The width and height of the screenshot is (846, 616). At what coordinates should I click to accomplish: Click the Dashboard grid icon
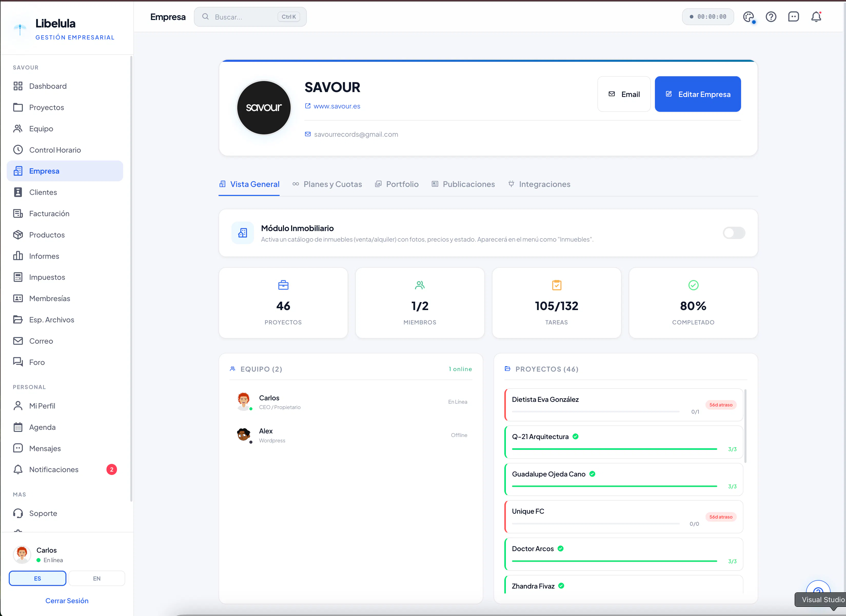click(x=18, y=86)
